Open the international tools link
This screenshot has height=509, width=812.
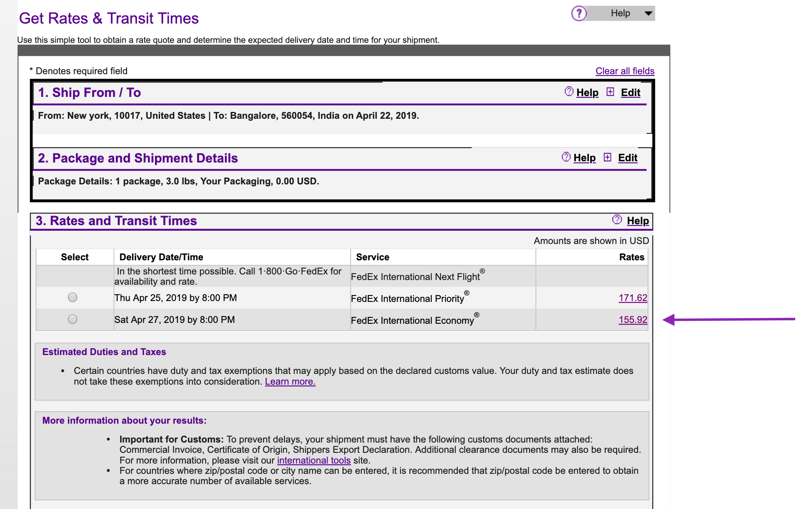click(314, 461)
